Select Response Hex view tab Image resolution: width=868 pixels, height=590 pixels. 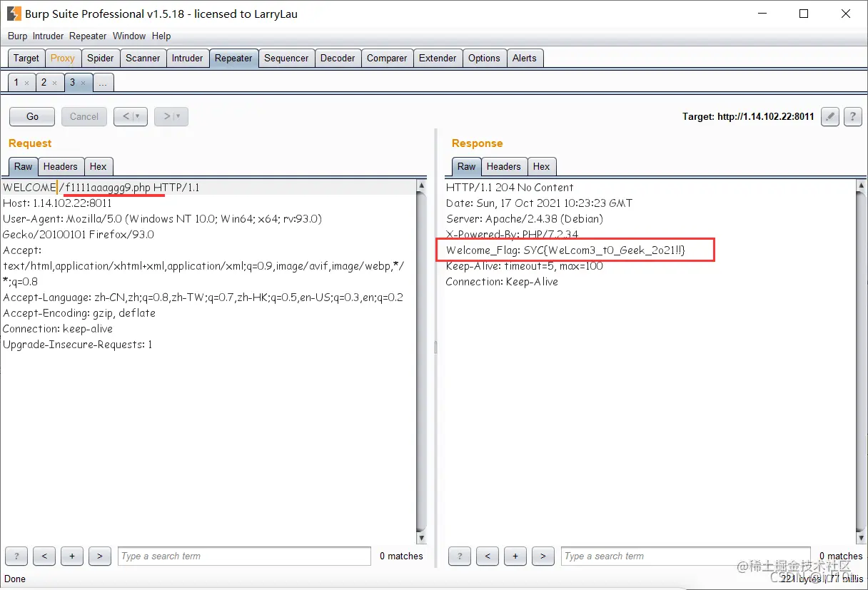pyautogui.click(x=541, y=166)
